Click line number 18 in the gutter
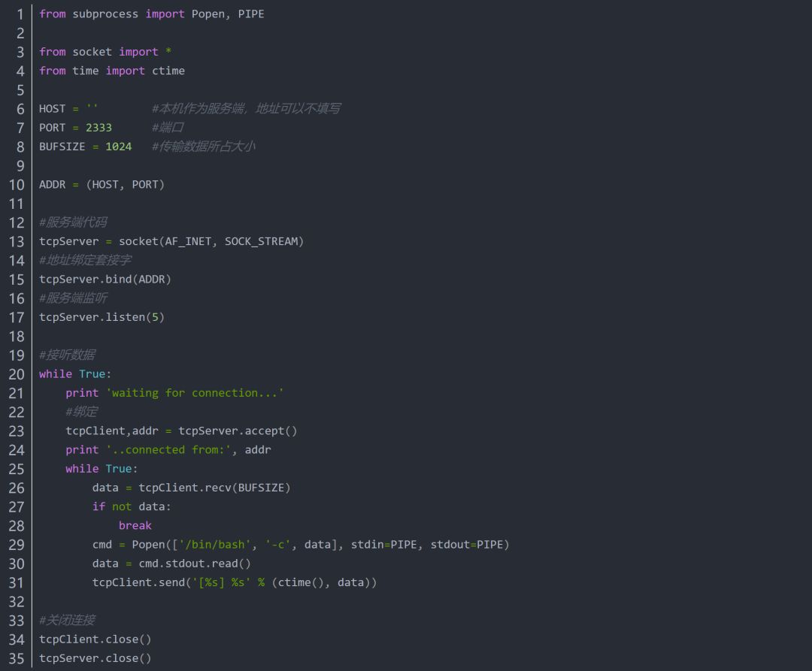The height and width of the screenshot is (671, 812). 17,337
